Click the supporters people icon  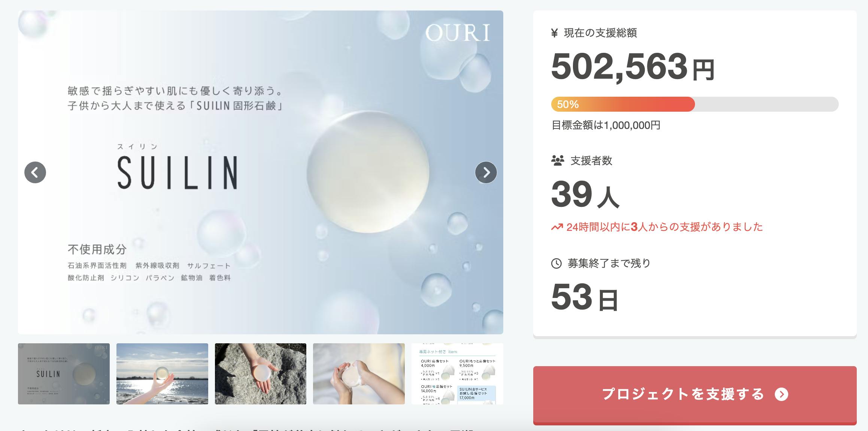coord(558,161)
